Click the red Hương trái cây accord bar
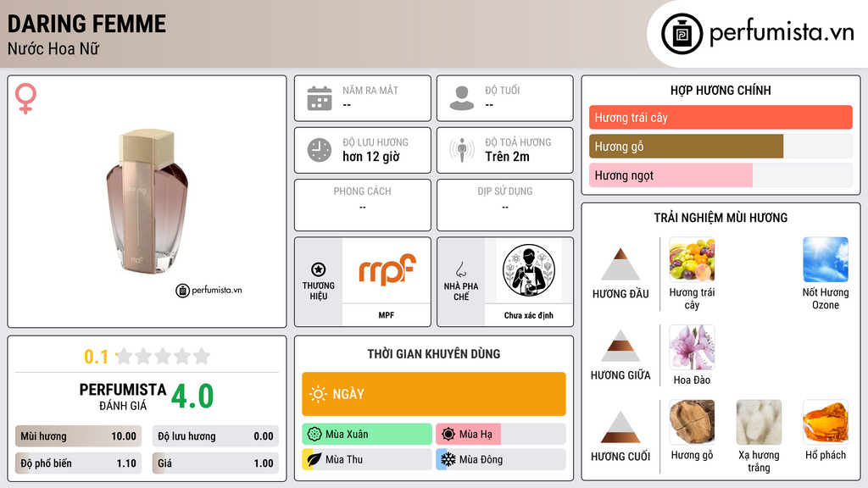Viewport: 868px width, 488px height. [721, 117]
